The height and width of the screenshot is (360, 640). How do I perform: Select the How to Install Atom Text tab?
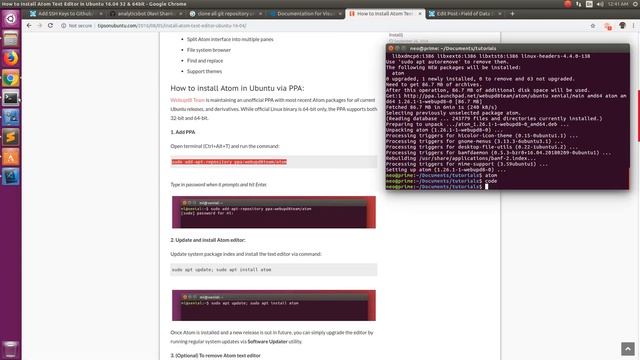pyautogui.click(x=384, y=13)
